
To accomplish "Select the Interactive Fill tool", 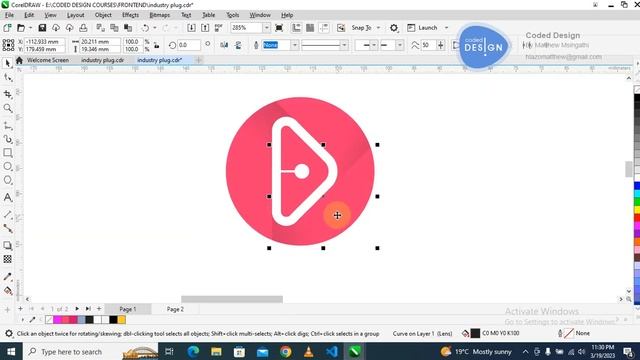I will (x=8, y=291).
